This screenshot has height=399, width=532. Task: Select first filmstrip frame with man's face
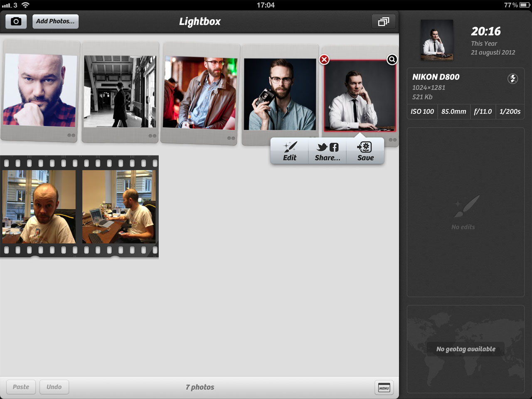coord(39,207)
